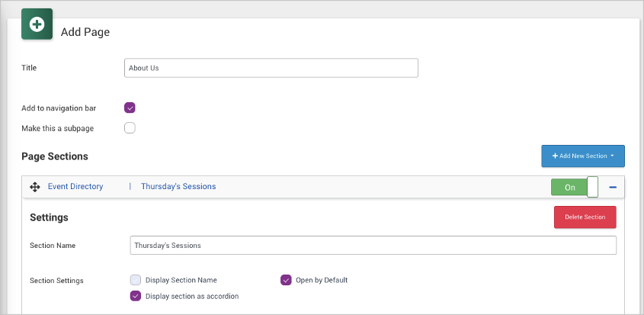Open the Event Directory link
This screenshot has height=315, width=644.
75,186
